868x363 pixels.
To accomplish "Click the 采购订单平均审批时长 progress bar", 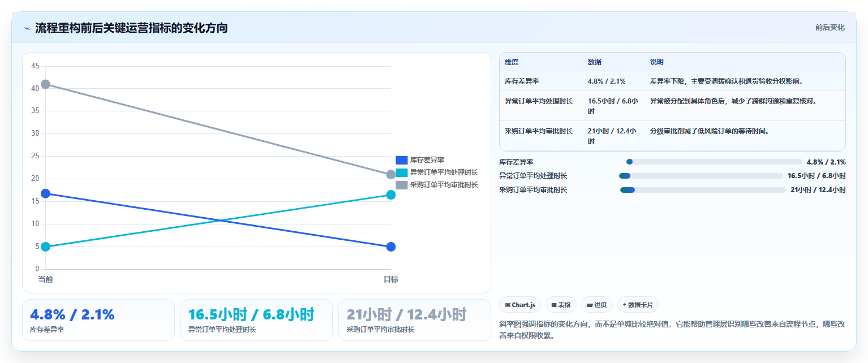I will pyautogui.click(x=703, y=190).
